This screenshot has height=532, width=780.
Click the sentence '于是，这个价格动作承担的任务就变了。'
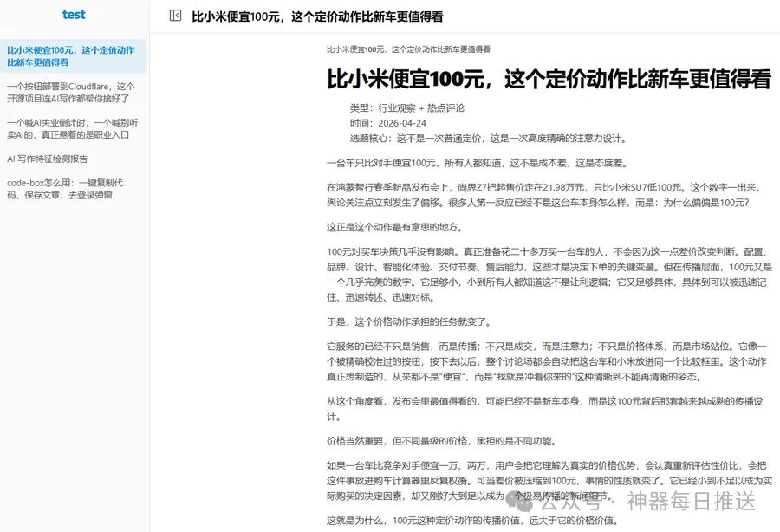point(410,322)
